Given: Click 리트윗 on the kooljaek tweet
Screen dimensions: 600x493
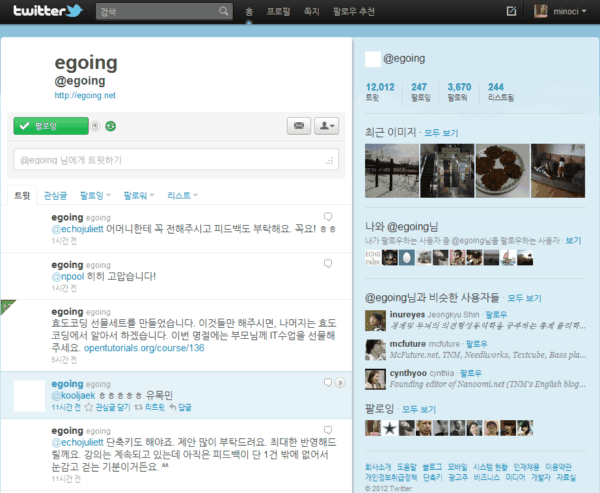Looking at the screenshot, I should (150, 407).
